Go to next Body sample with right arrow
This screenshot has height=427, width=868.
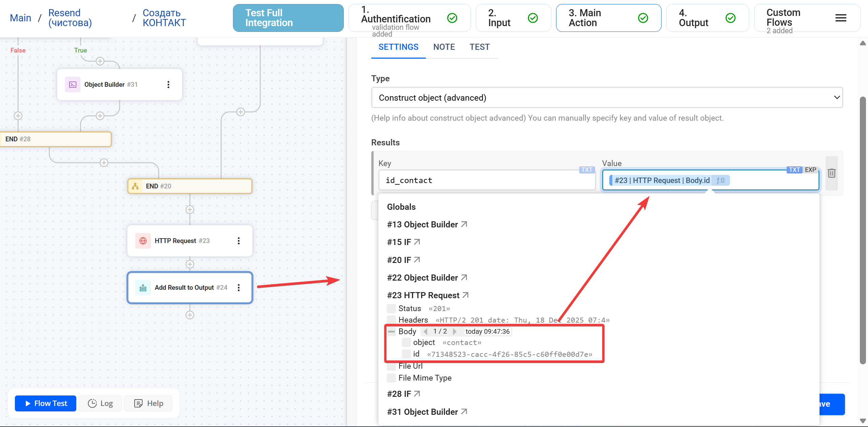point(455,331)
